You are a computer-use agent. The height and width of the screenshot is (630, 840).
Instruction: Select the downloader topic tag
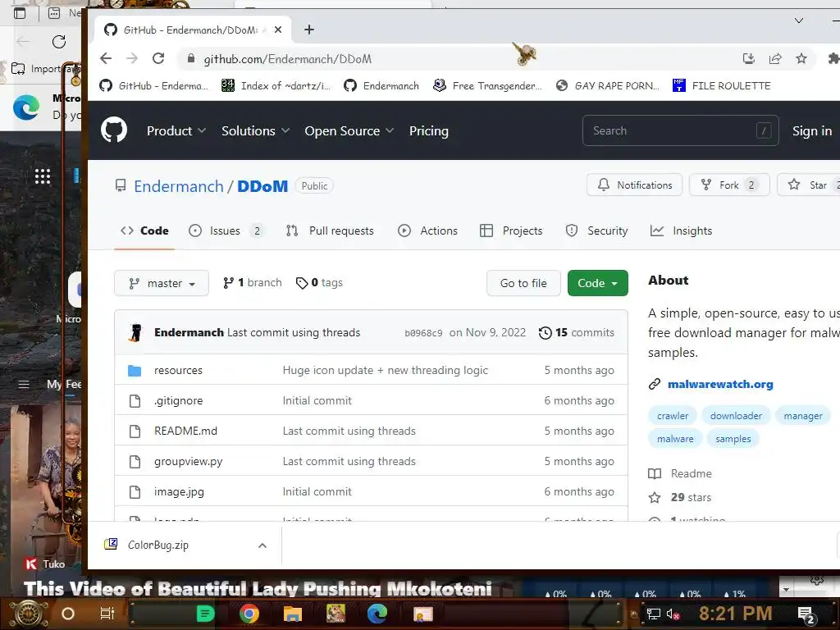click(736, 416)
